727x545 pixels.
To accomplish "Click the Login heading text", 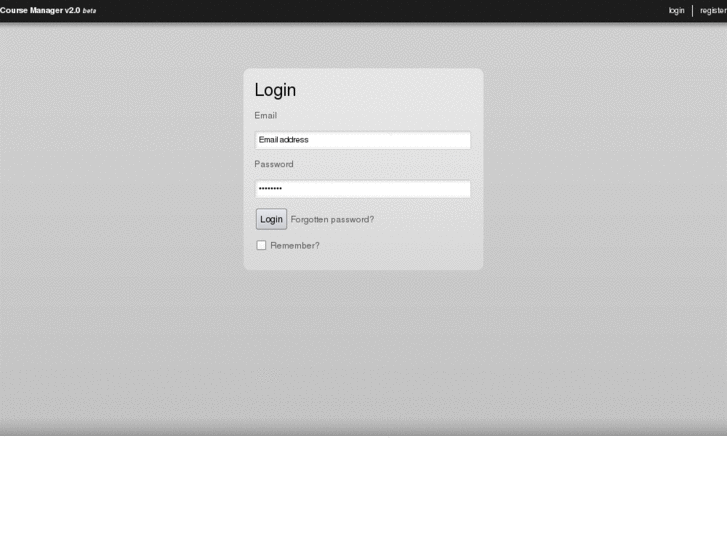I will pos(275,90).
